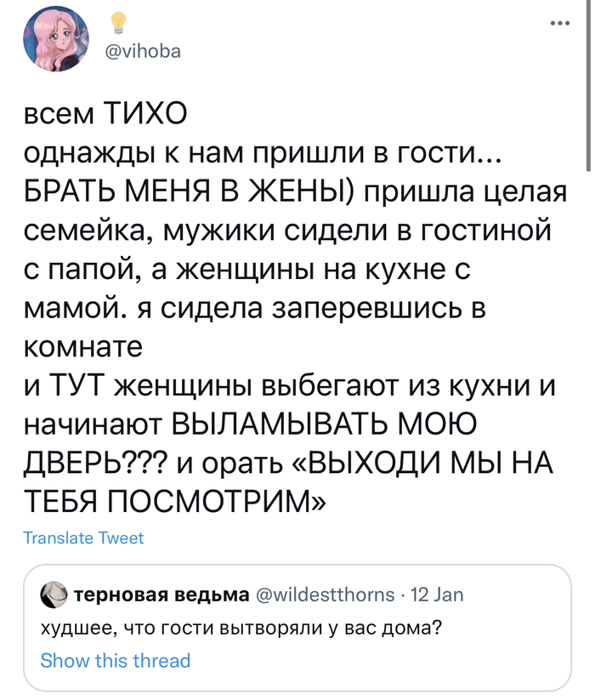Open the Show this thread link
Image resolution: width=595 pixels, height=700 pixels.
point(115,660)
